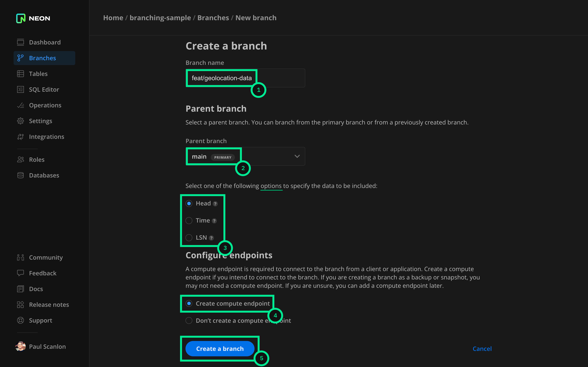Open the Integrations section
Image resolution: width=588 pixels, height=367 pixels.
click(x=47, y=136)
